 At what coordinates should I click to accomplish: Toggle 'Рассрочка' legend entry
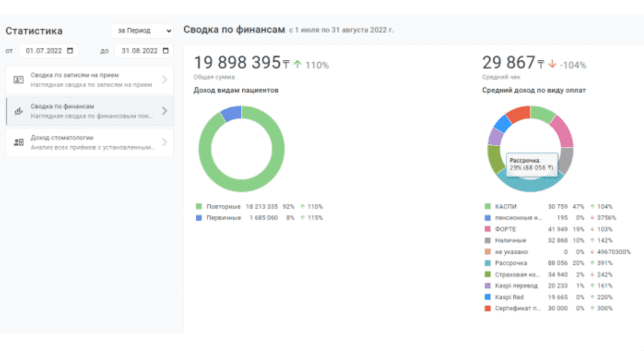point(511,263)
